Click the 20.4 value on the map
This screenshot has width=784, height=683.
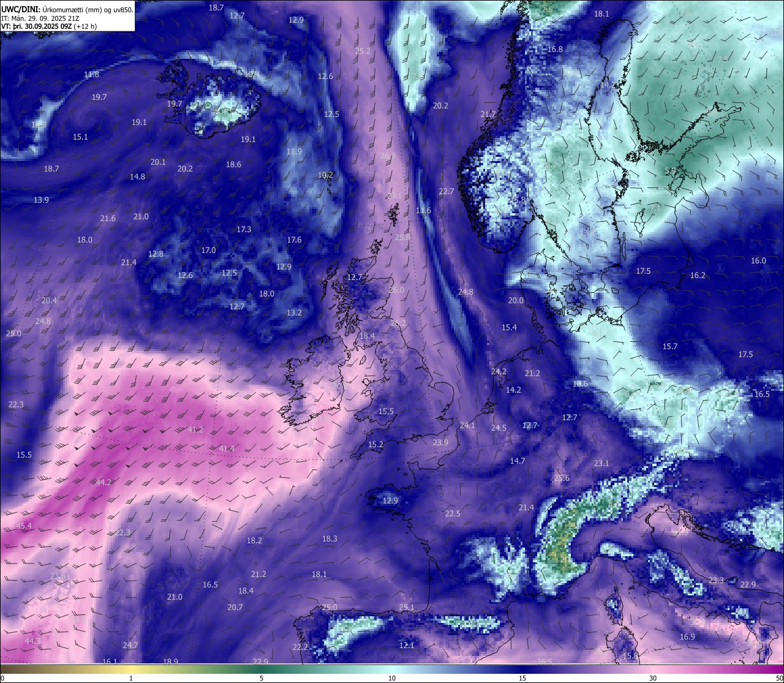49,300
